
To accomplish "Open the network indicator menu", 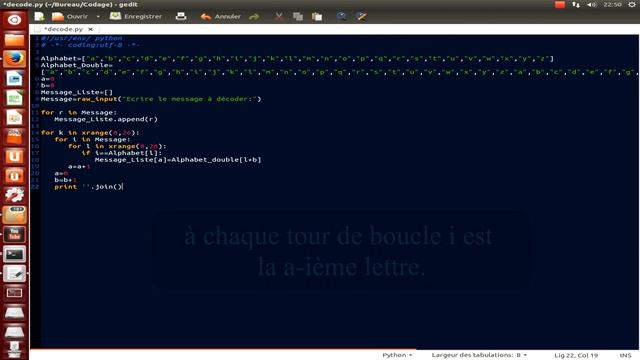I will tap(576, 4).
